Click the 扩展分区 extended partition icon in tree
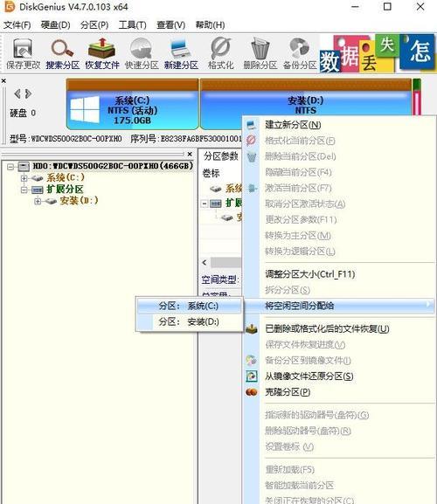 pyautogui.click(x=37, y=190)
